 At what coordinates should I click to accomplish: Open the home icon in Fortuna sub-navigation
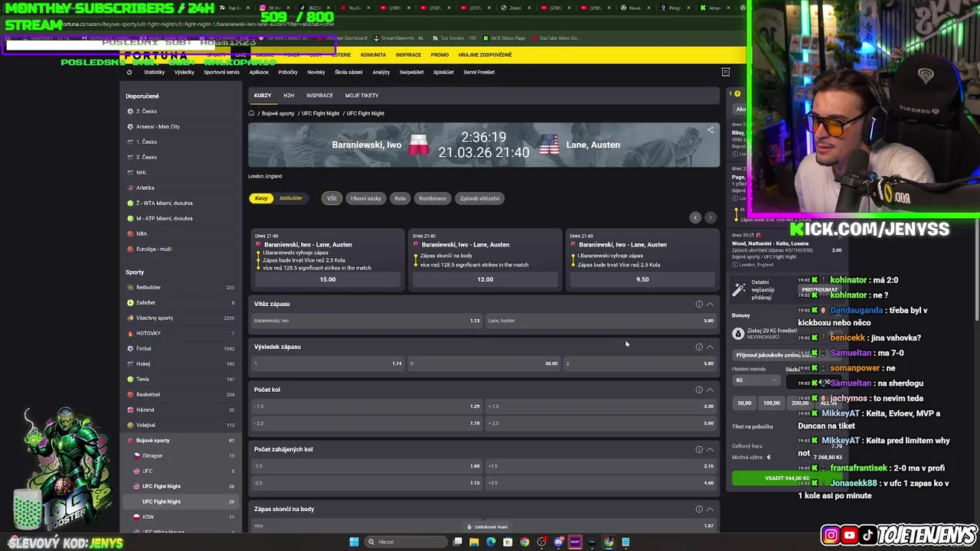pos(129,72)
